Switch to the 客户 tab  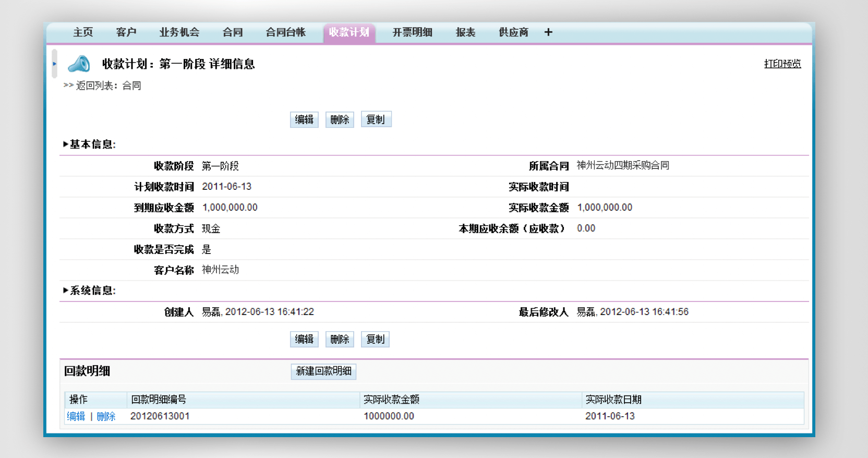[126, 32]
